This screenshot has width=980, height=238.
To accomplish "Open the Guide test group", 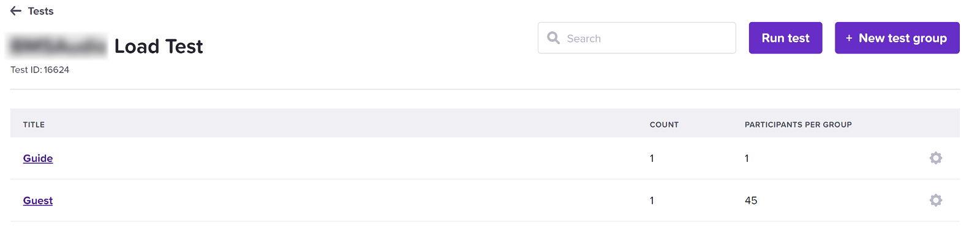I will tap(38, 158).
